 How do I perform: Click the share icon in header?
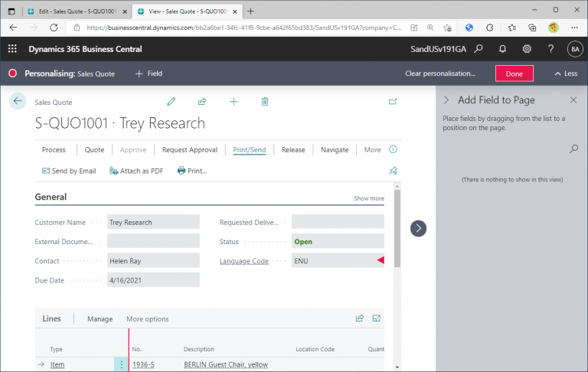point(202,102)
